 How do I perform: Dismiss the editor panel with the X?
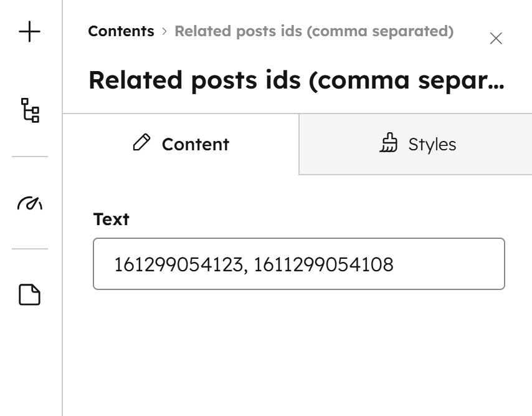tap(496, 39)
